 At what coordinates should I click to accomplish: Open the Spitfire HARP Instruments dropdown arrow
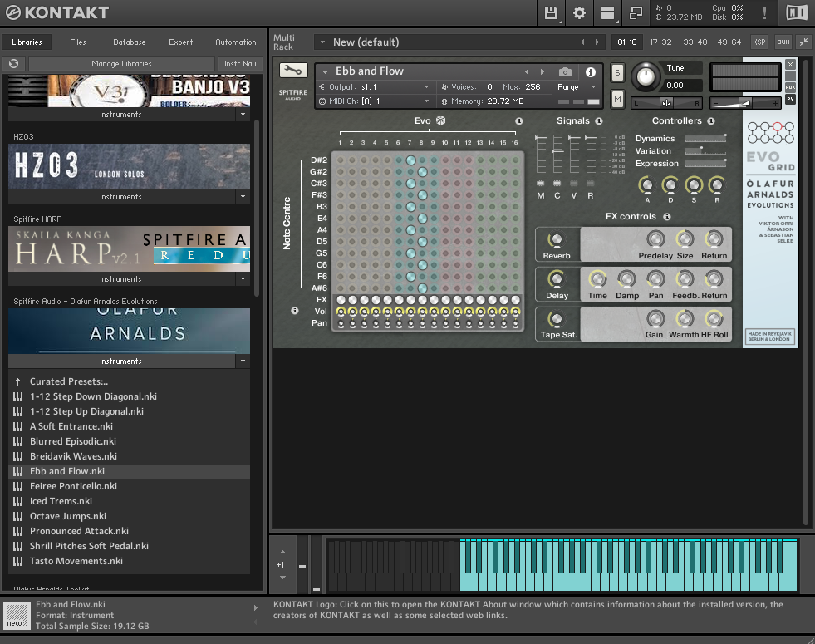click(x=243, y=278)
